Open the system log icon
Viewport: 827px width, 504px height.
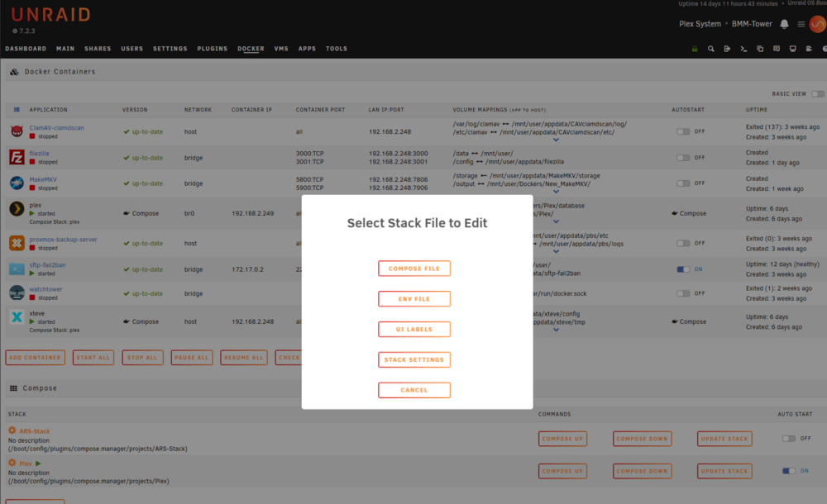(x=809, y=49)
